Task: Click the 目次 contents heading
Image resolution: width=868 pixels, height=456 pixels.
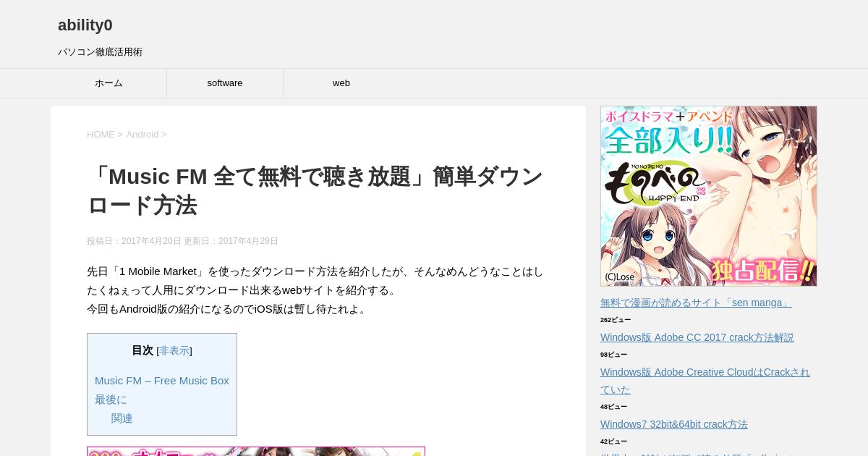Action: (x=142, y=350)
